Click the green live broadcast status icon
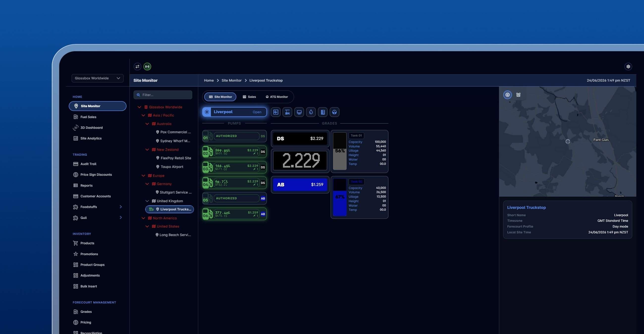Image resolution: width=644 pixels, height=334 pixels. pos(147,66)
